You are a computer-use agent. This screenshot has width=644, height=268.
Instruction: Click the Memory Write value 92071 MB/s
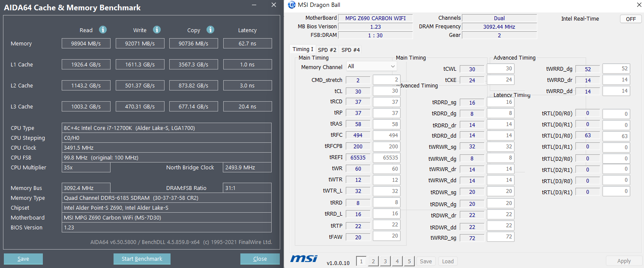click(x=140, y=43)
